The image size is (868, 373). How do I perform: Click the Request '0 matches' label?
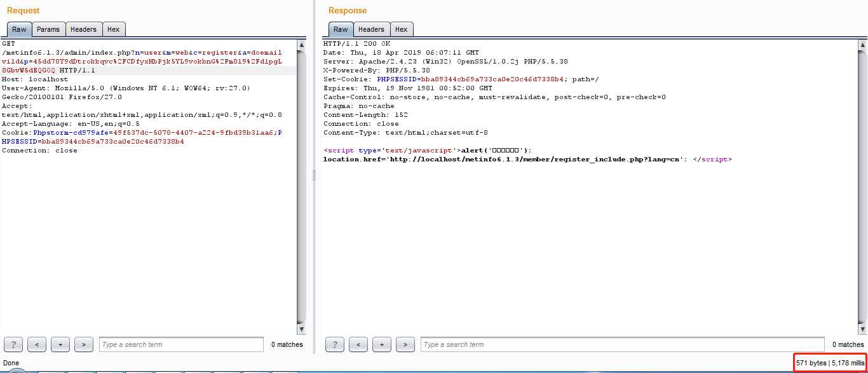point(287,344)
